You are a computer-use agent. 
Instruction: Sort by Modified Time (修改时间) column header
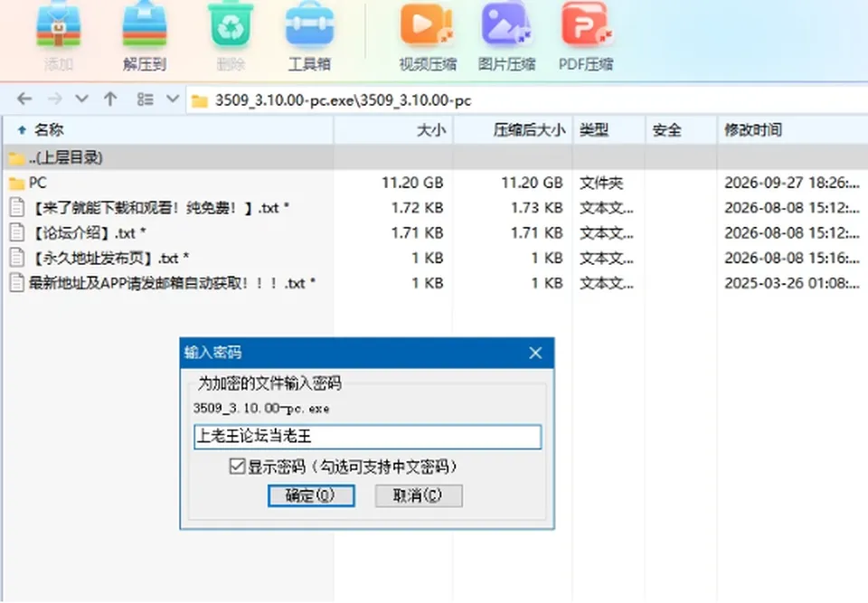pyautogui.click(x=792, y=130)
